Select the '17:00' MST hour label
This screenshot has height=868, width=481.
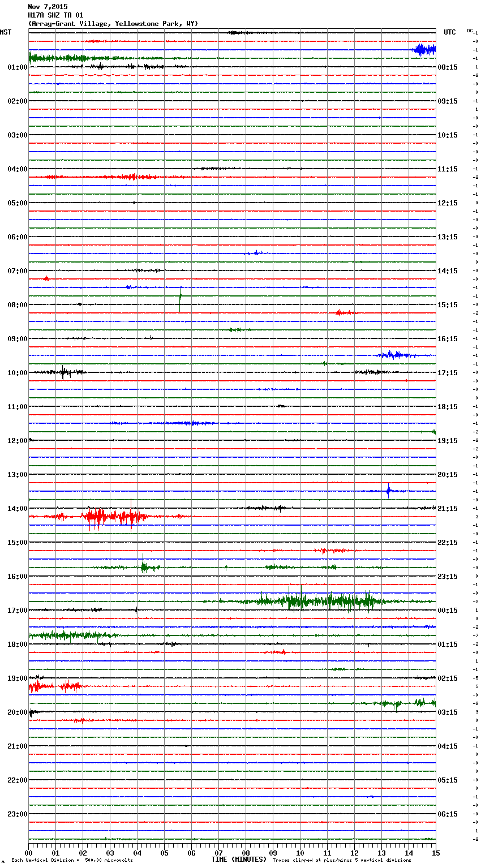click(x=18, y=611)
